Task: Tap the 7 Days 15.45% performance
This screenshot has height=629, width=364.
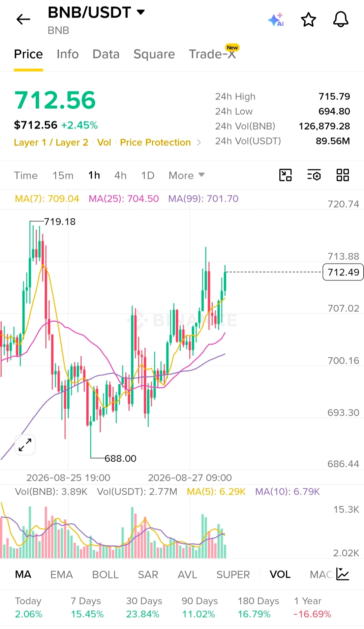Action: (87, 607)
